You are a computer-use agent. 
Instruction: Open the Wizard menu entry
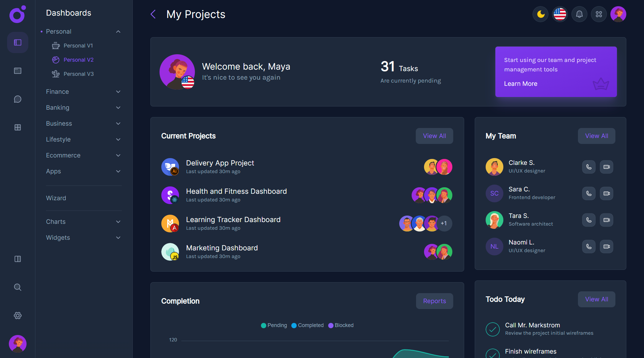(x=56, y=198)
